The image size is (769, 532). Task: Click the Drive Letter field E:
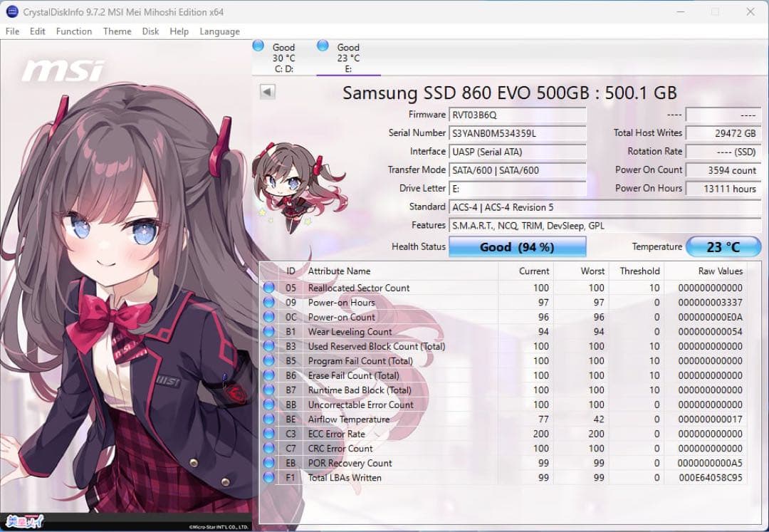pos(518,189)
